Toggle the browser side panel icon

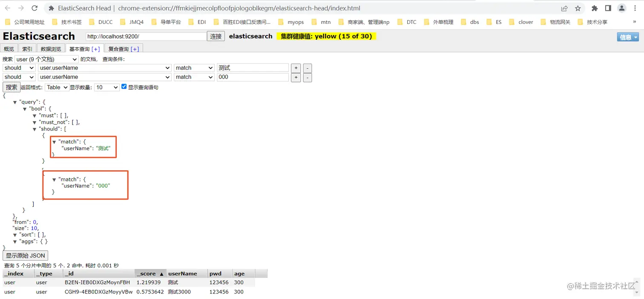608,8
